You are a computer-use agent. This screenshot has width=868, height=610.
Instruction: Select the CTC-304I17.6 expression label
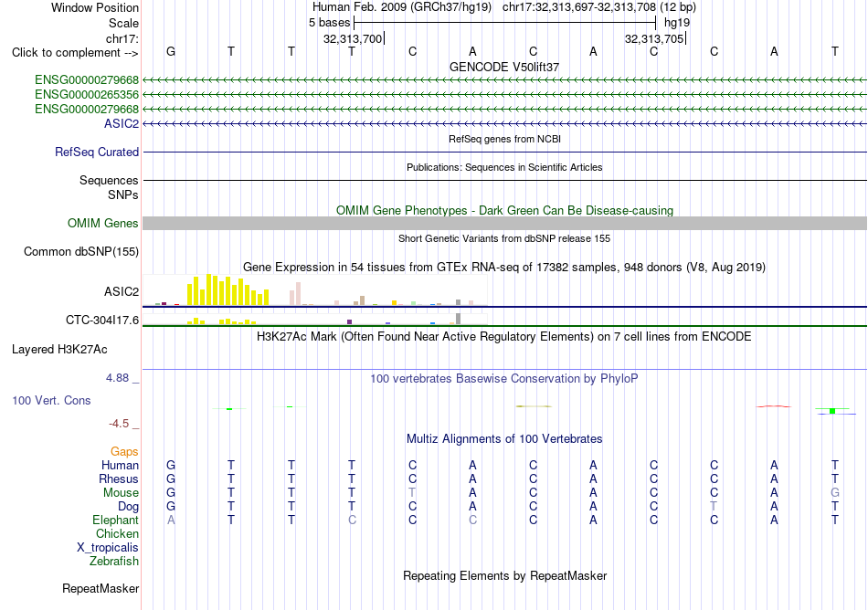(x=101, y=321)
